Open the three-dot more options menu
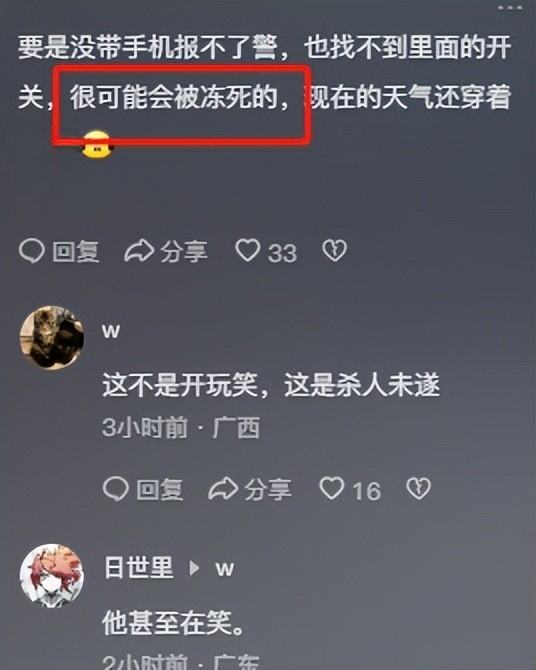The width and height of the screenshot is (536, 670). click(510, 7)
